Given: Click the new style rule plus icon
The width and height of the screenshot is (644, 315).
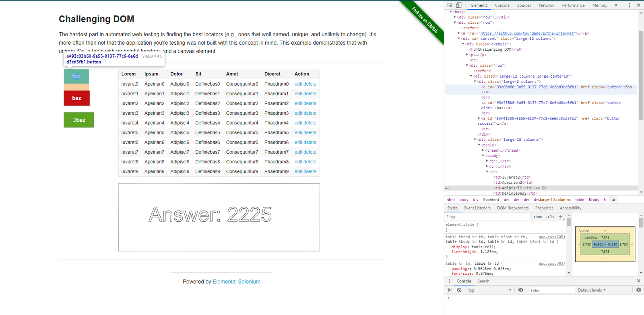Looking at the screenshot, I should pyautogui.click(x=561, y=217).
